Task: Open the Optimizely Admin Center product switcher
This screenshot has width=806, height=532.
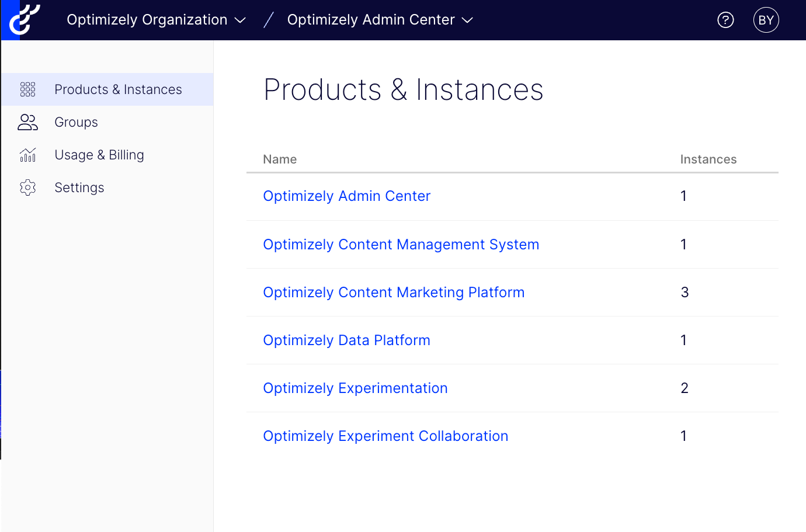Action: click(x=379, y=19)
